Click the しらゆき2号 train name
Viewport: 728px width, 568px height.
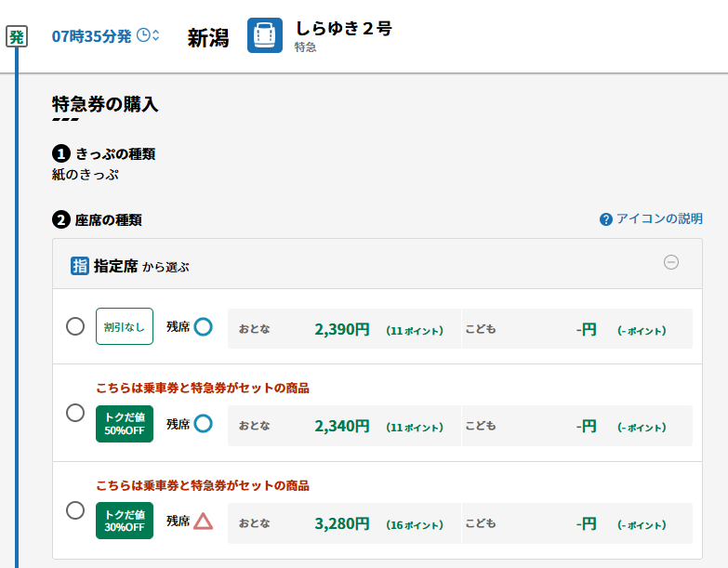click(x=343, y=29)
